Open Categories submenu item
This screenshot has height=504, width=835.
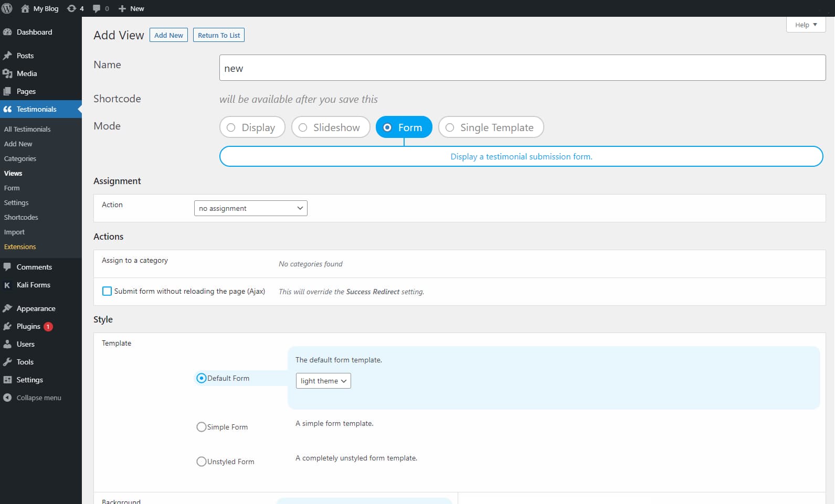coord(20,158)
